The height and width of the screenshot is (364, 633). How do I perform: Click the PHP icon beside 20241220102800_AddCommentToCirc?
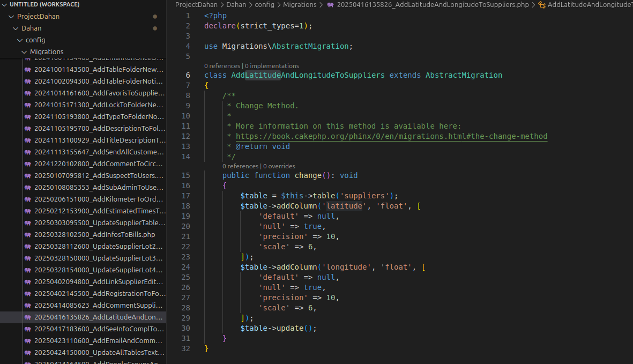(x=27, y=164)
